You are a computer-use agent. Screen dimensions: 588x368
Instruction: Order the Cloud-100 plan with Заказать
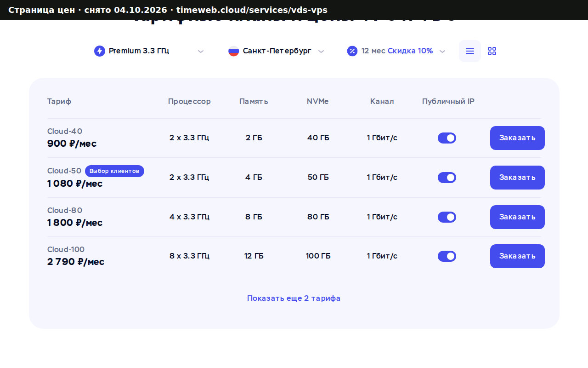[517, 256]
